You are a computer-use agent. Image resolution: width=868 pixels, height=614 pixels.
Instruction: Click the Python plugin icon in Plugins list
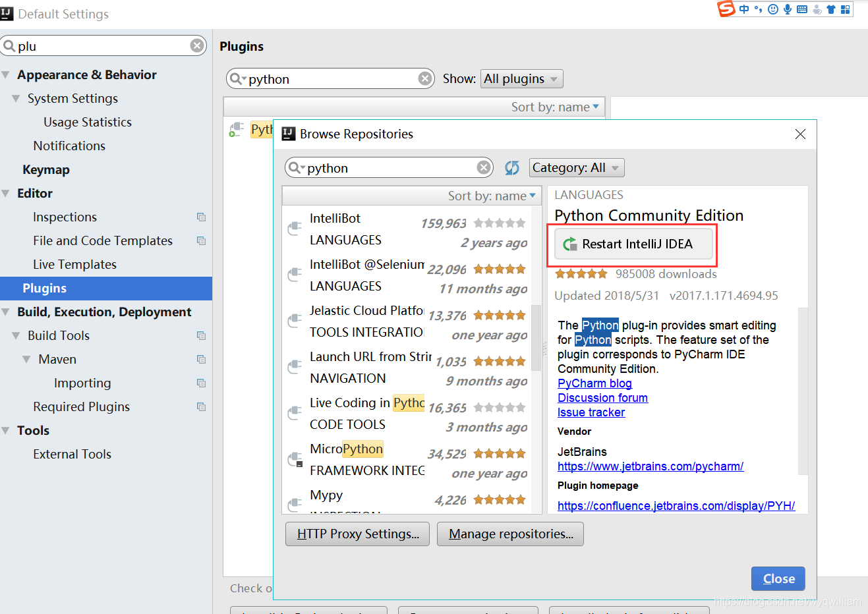point(235,129)
